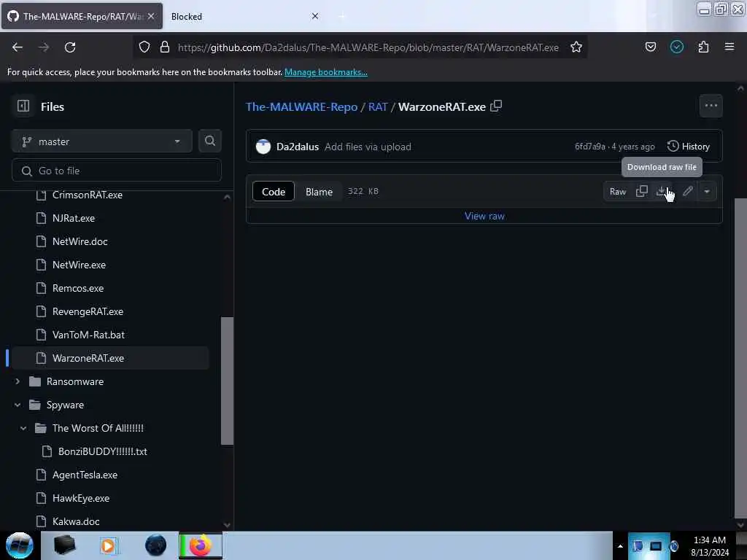Select VanToM-Rat.bat in the file tree
Screen dimensions: 747x560
[x=88, y=335]
